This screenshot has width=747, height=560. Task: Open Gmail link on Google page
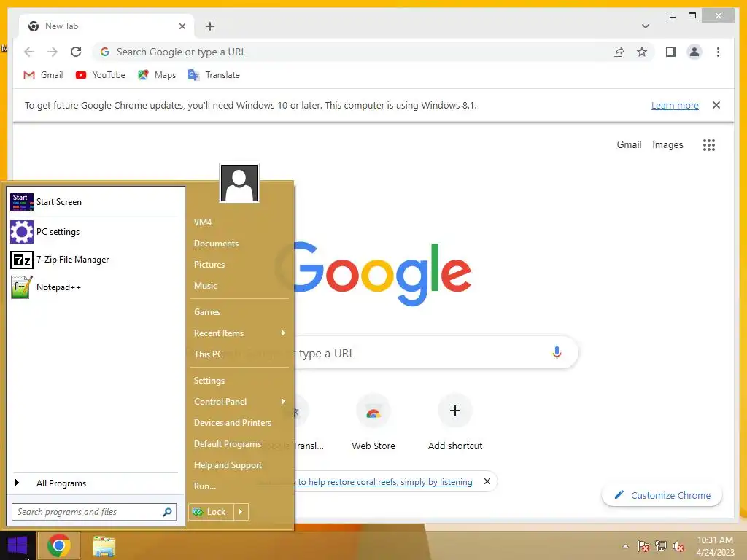click(629, 145)
